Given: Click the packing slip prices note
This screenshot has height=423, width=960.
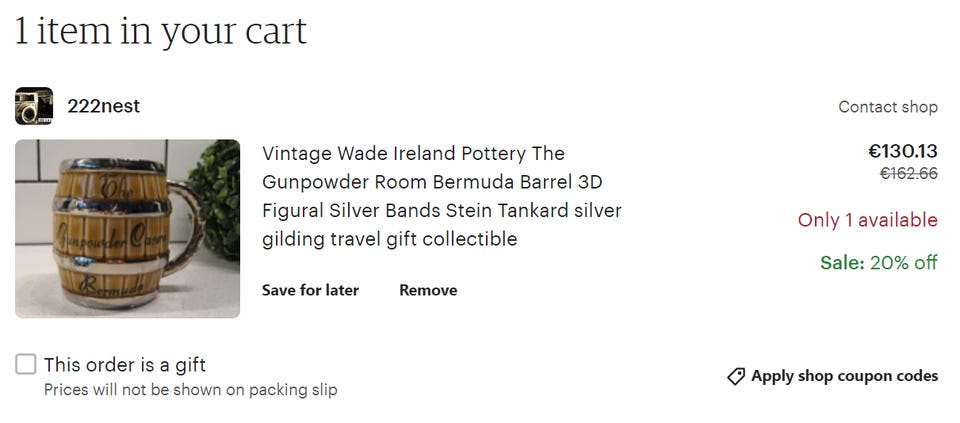Looking at the screenshot, I should [190, 390].
